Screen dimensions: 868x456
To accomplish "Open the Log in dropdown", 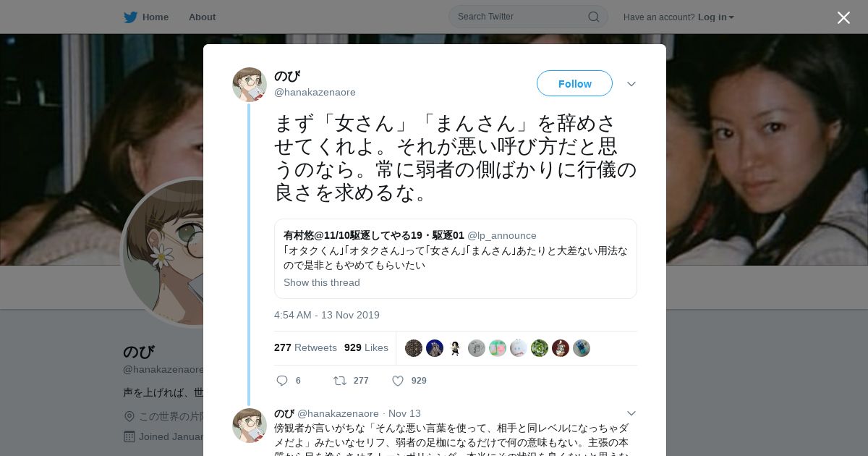I will click(716, 17).
